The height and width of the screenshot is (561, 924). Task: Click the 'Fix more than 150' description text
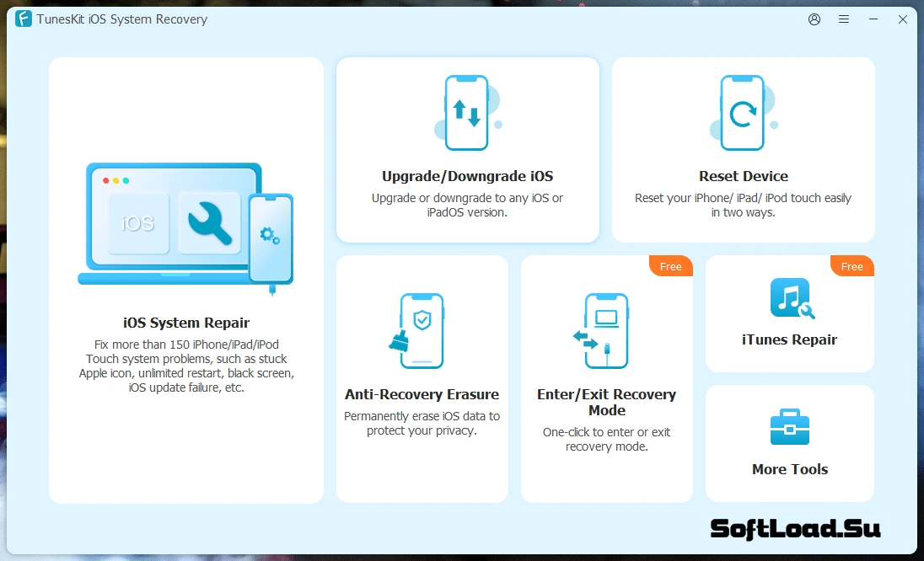[x=186, y=366]
